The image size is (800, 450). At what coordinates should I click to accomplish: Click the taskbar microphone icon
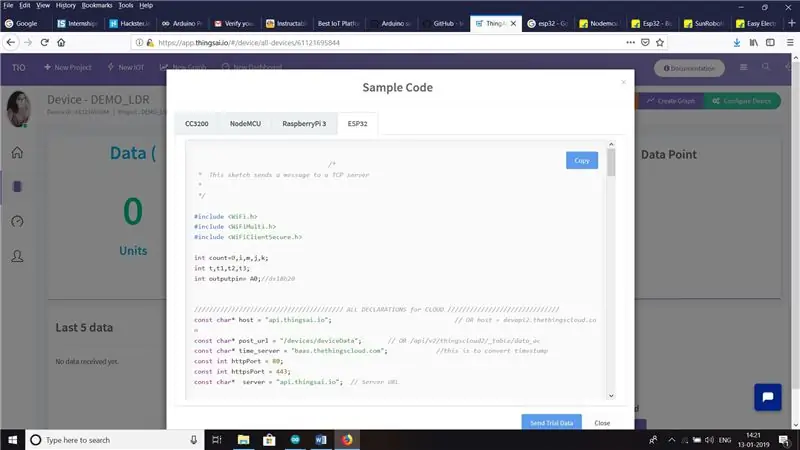(193, 440)
